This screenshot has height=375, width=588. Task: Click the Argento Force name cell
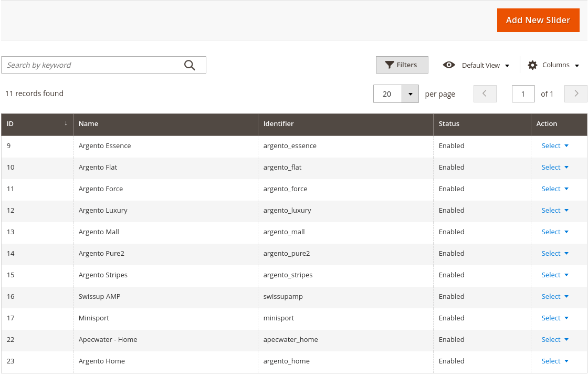coord(166,189)
